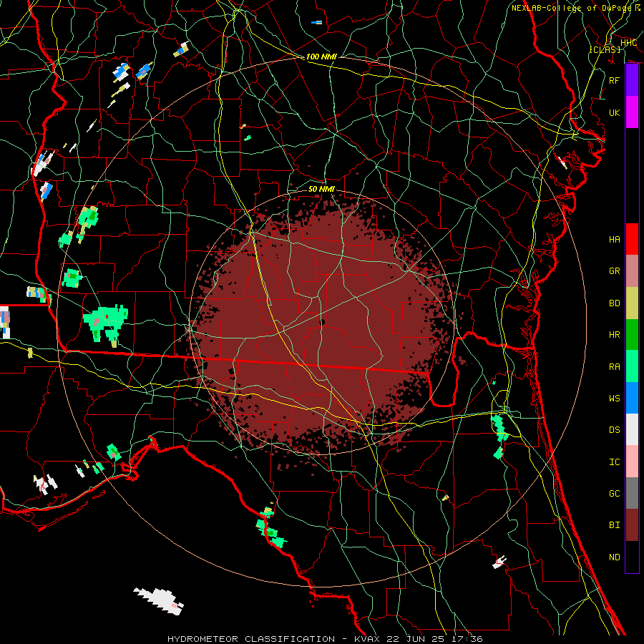Click the "RA" legend label text
The width and height of the screenshot is (644, 644).
click(x=615, y=367)
